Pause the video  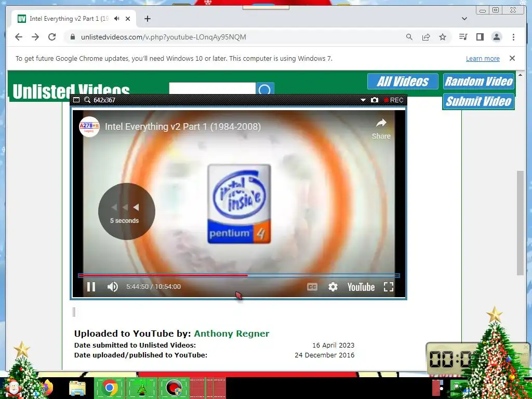tap(91, 287)
